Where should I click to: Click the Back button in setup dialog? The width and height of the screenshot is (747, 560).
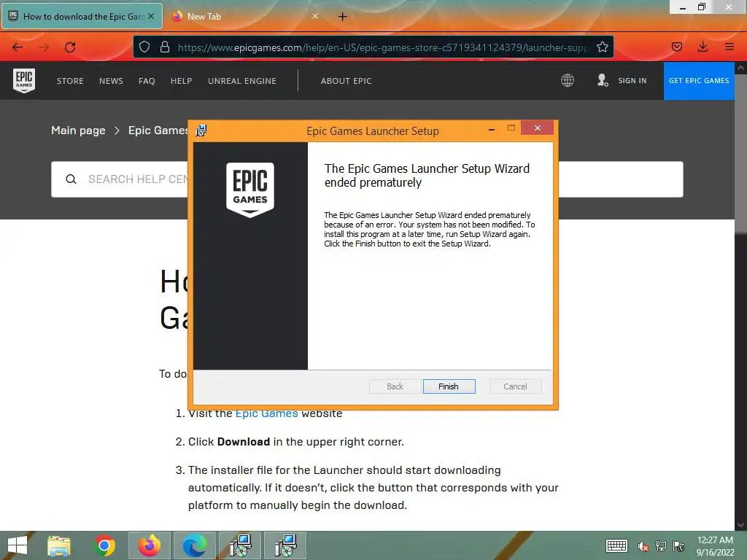coord(395,386)
